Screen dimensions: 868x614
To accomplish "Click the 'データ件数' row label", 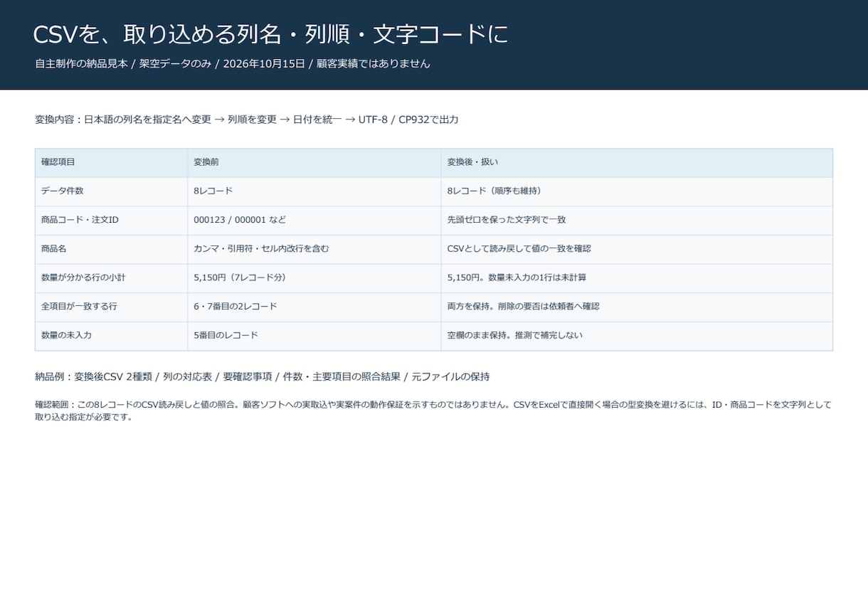I will [x=112, y=191].
